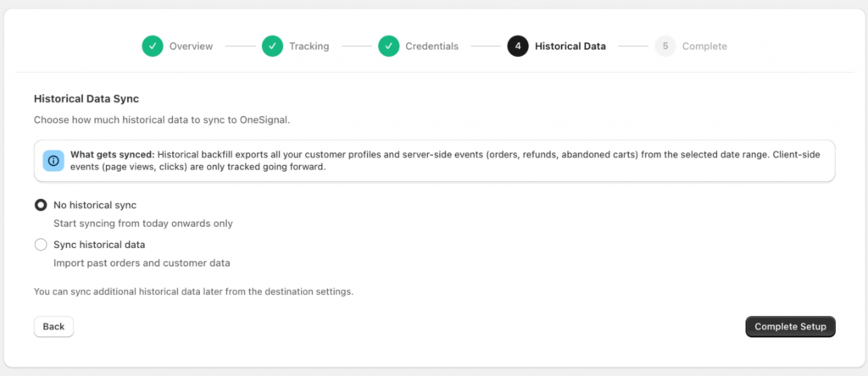Go to the Overview step label
Viewport: 868px width, 376px height.
click(x=191, y=47)
